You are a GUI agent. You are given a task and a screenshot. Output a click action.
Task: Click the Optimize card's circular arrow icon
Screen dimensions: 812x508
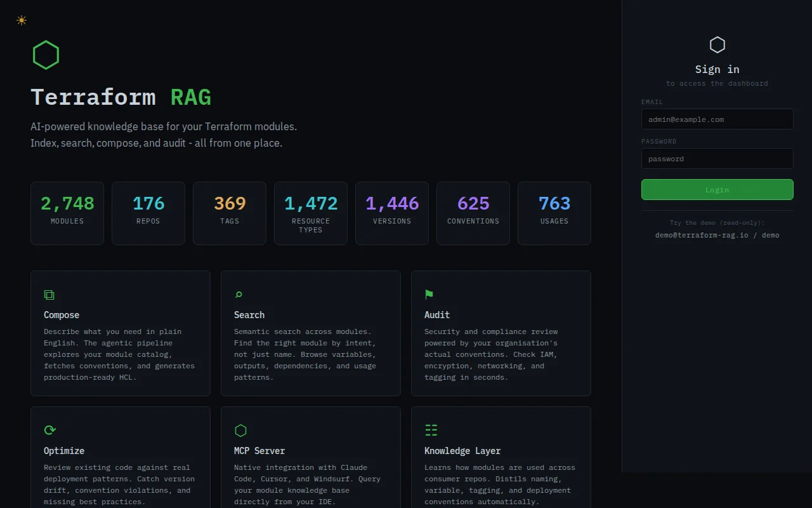(50, 431)
